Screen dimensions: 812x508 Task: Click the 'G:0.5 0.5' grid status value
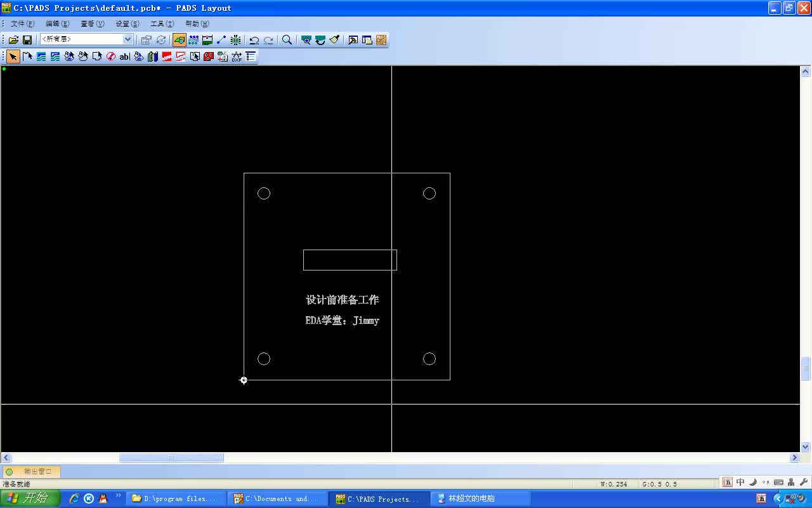click(x=660, y=484)
